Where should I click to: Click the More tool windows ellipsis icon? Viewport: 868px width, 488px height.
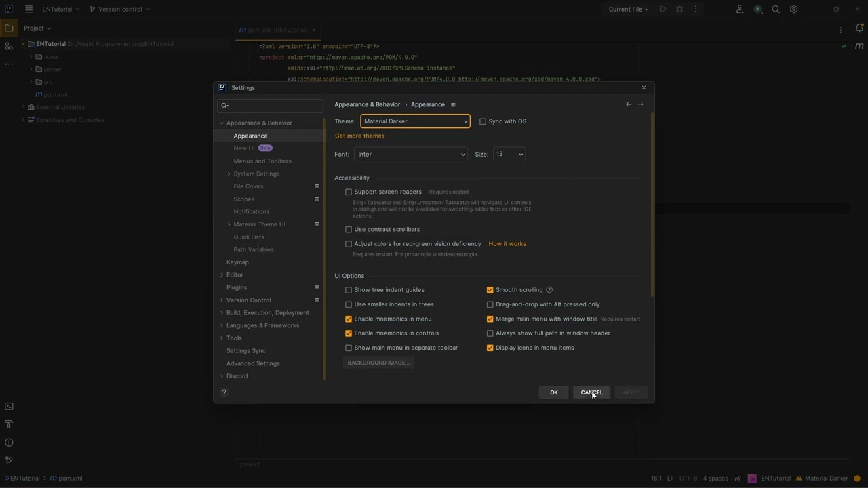[x=9, y=64]
